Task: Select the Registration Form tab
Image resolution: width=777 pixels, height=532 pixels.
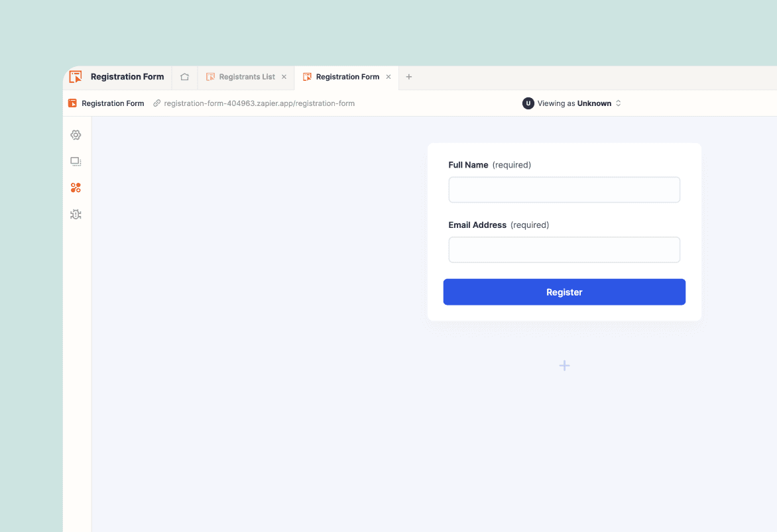Action: coord(347,77)
